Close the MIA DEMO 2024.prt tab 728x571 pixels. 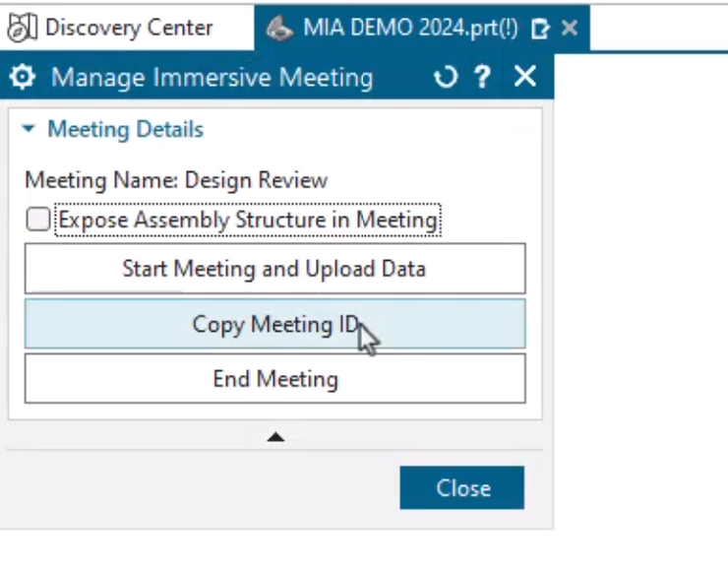pyautogui.click(x=569, y=28)
